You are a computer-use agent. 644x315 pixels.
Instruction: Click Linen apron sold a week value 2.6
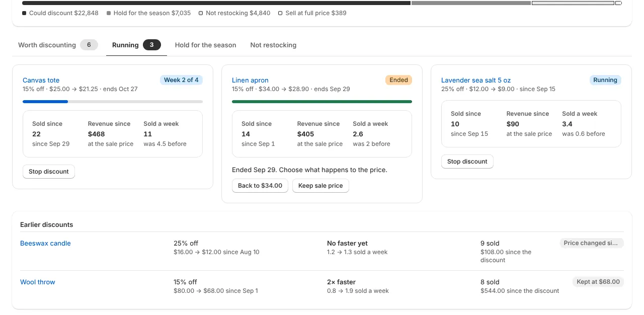pyautogui.click(x=358, y=134)
